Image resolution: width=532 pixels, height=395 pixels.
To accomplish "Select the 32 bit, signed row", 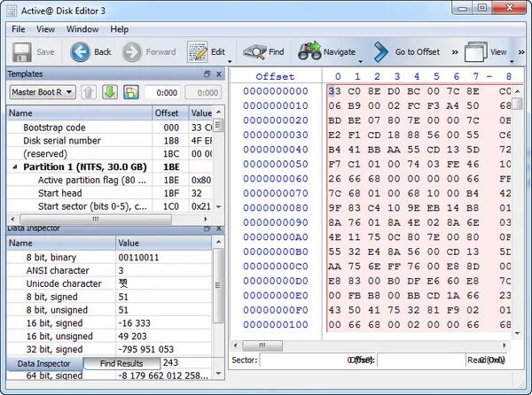I will point(109,349).
